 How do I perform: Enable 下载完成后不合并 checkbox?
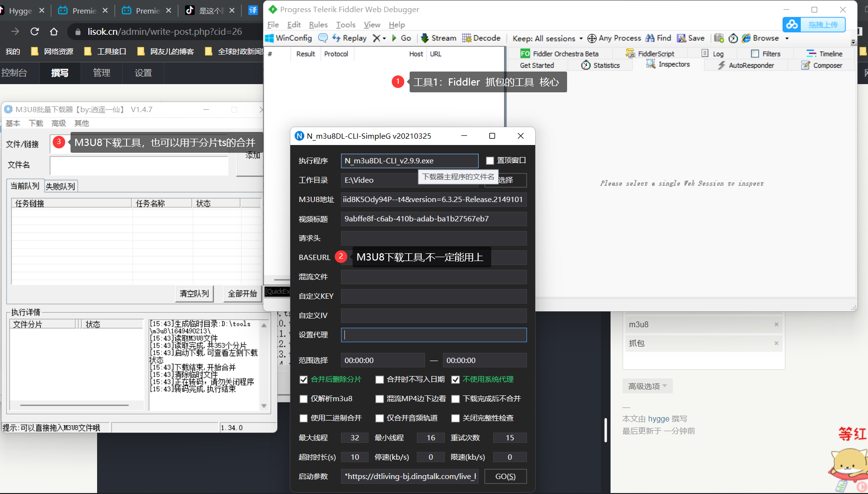pos(455,399)
